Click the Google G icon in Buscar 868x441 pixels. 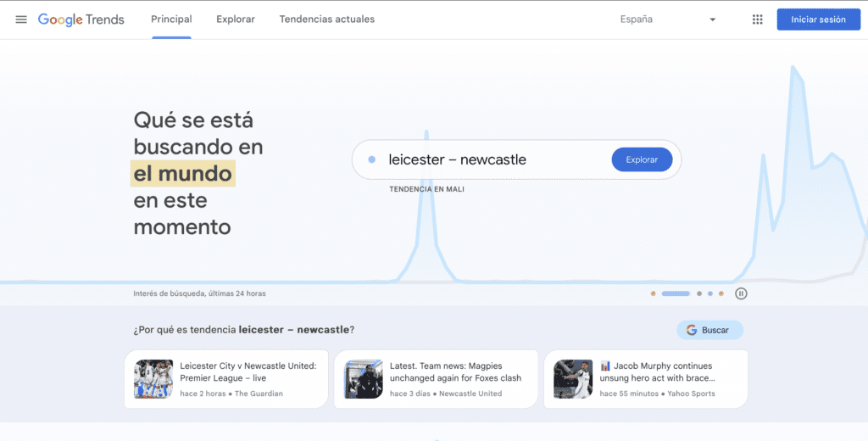(x=692, y=330)
